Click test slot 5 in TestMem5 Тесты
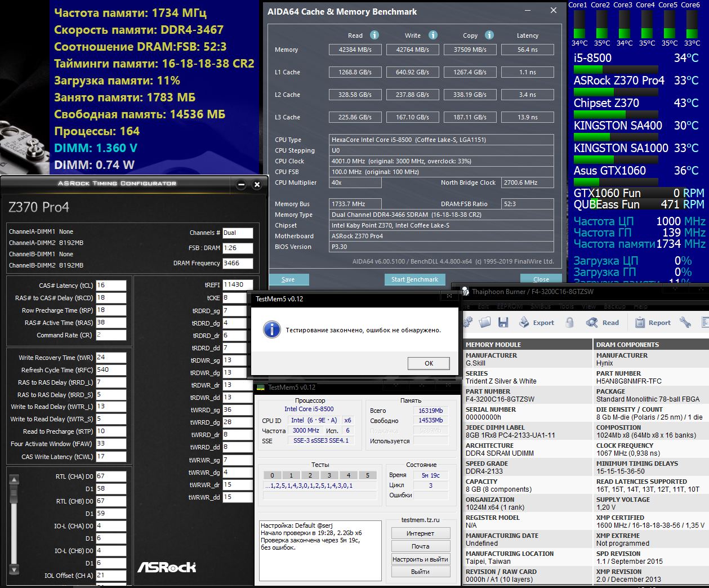This screenshot has width=709, height=588. [368, 475]
